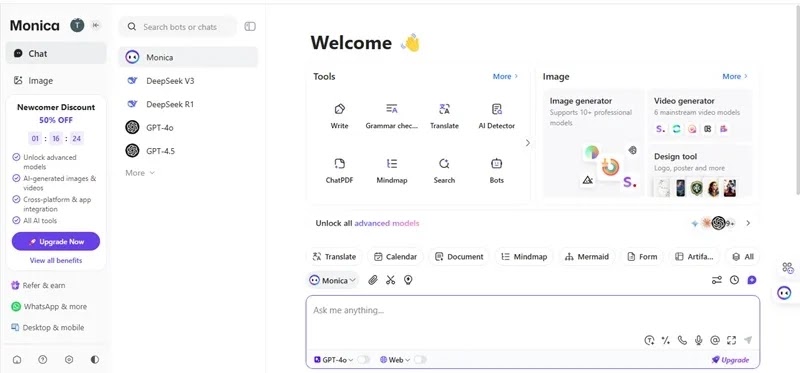This screenshot has width=800, height=373.
Task: Open chat history clock icon
Action: 734,280
